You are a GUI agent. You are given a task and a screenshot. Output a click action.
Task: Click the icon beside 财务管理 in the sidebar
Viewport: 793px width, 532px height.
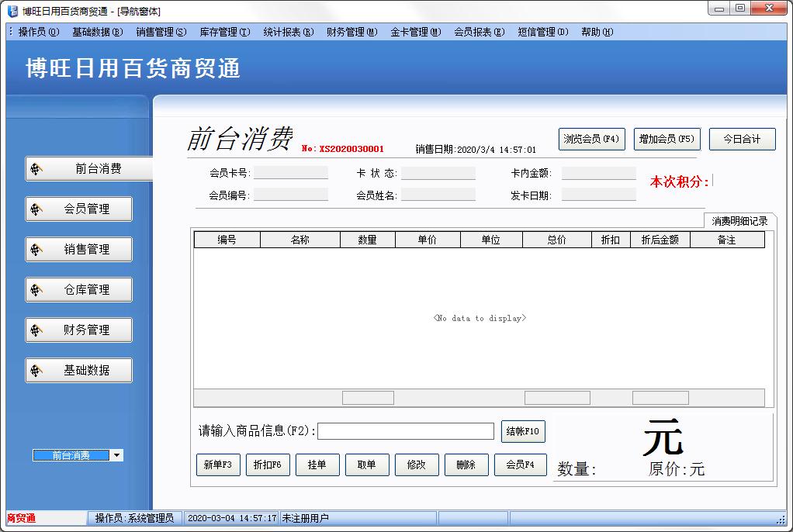click(x=36, y=330)
